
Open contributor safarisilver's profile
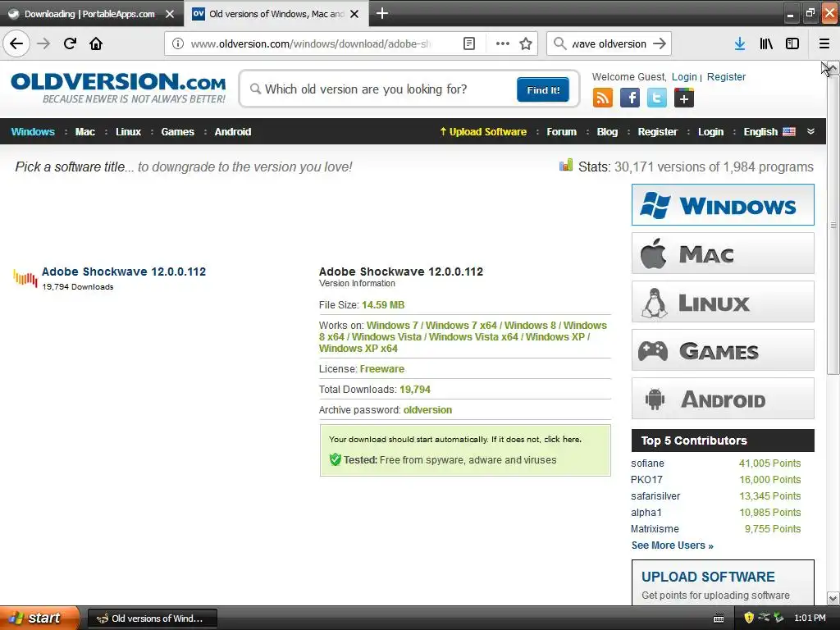pyautogui.click(x=655, y=496)
